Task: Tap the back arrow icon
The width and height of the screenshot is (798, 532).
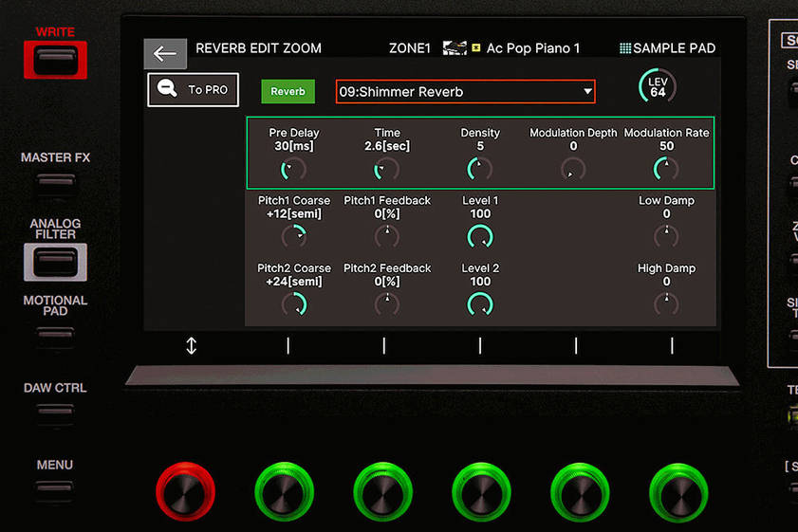Action: (x=164, y=53)
